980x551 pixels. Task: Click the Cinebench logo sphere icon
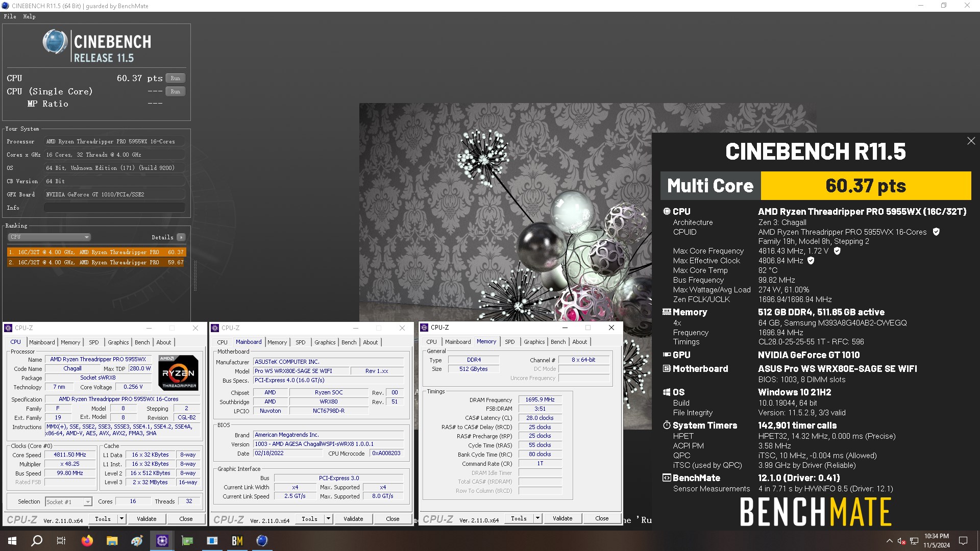pyautogui.click(x=55, y=42)
